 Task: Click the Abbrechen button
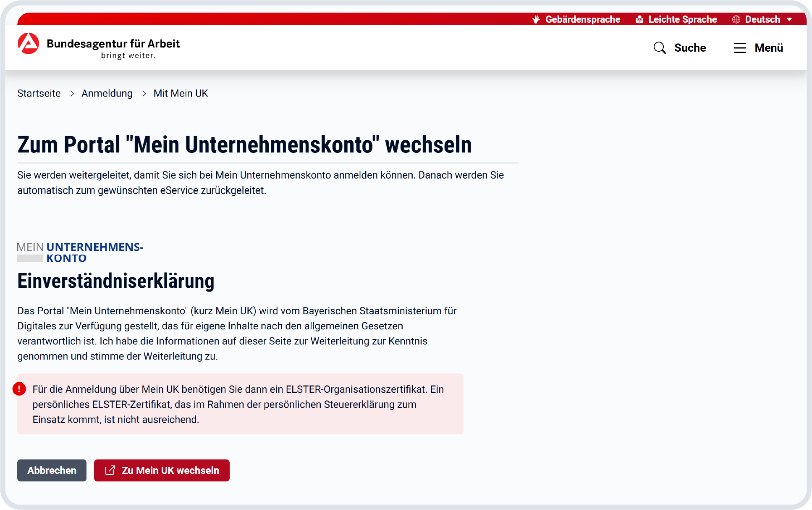[52, 470]
